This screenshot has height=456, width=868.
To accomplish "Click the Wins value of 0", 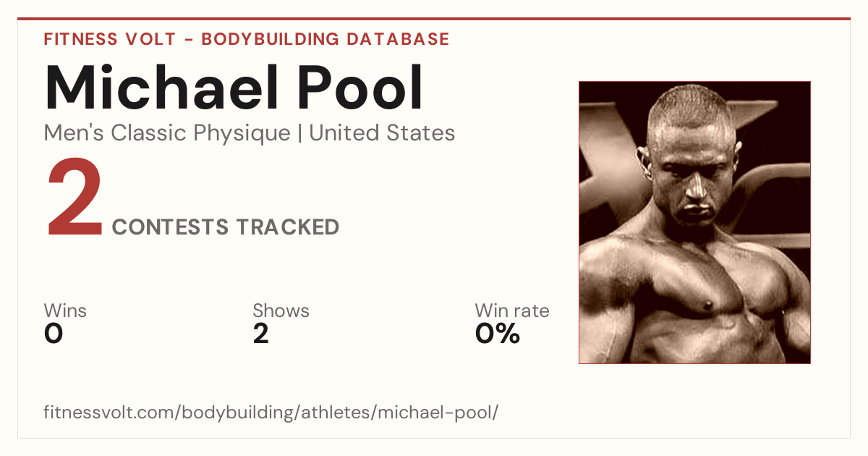I will (x=54, y=334).
